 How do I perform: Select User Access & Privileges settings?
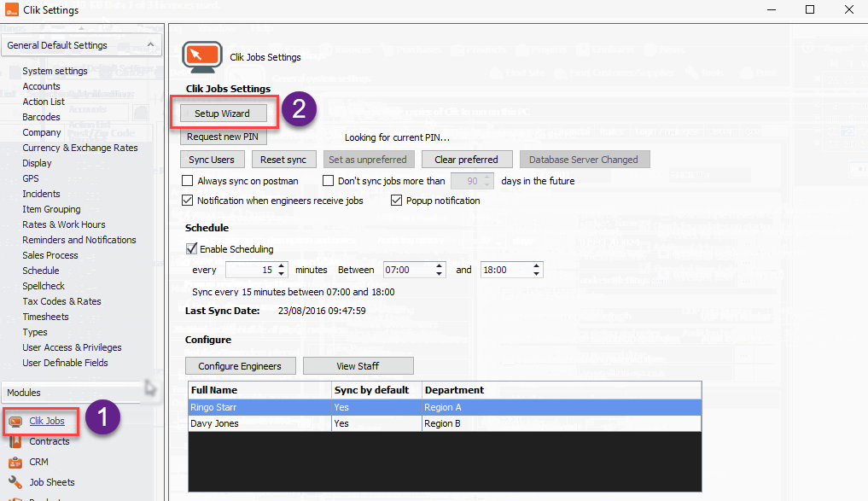(x=74, y=347)
